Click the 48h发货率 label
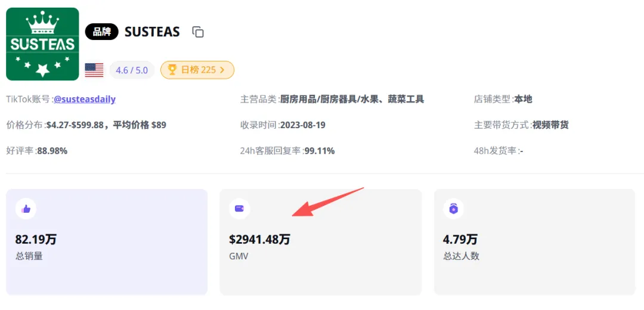This screenshot has height=310, width=644. tap(496, 151)
